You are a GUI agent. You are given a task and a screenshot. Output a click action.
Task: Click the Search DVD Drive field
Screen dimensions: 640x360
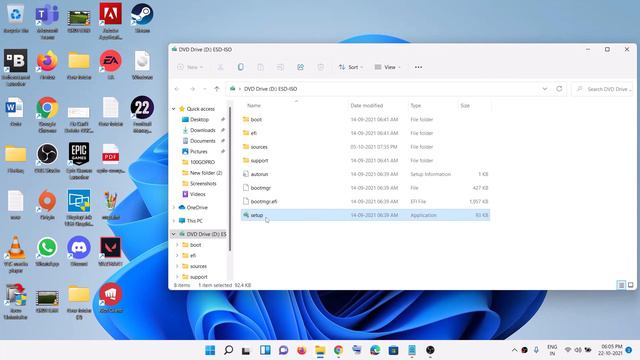(x=602, y=89)
